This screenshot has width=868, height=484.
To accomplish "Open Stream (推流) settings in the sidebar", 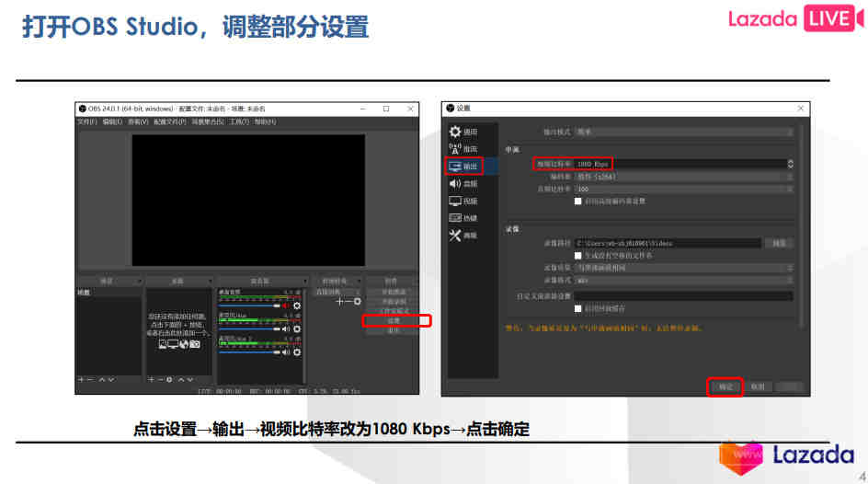I will [x=463, y=149].
